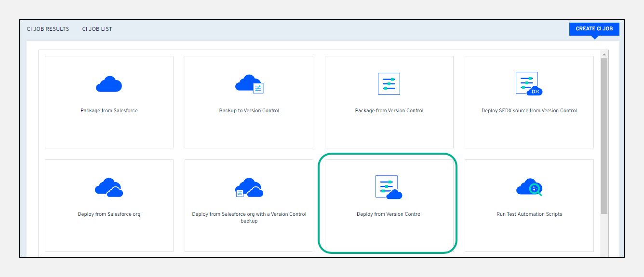Open the CI Job Results tab
The image size is (644, 277).
click(x=48, y=29)
